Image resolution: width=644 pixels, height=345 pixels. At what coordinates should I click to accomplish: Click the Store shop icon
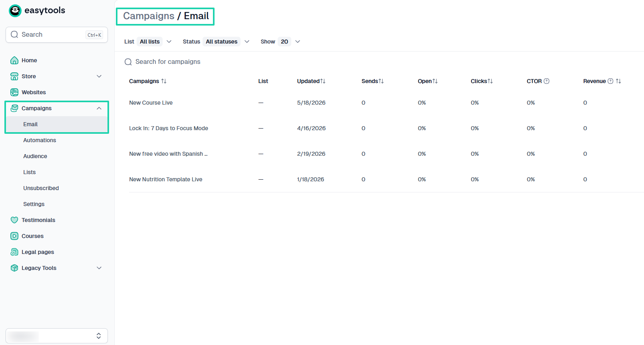[x=14, y=76]
